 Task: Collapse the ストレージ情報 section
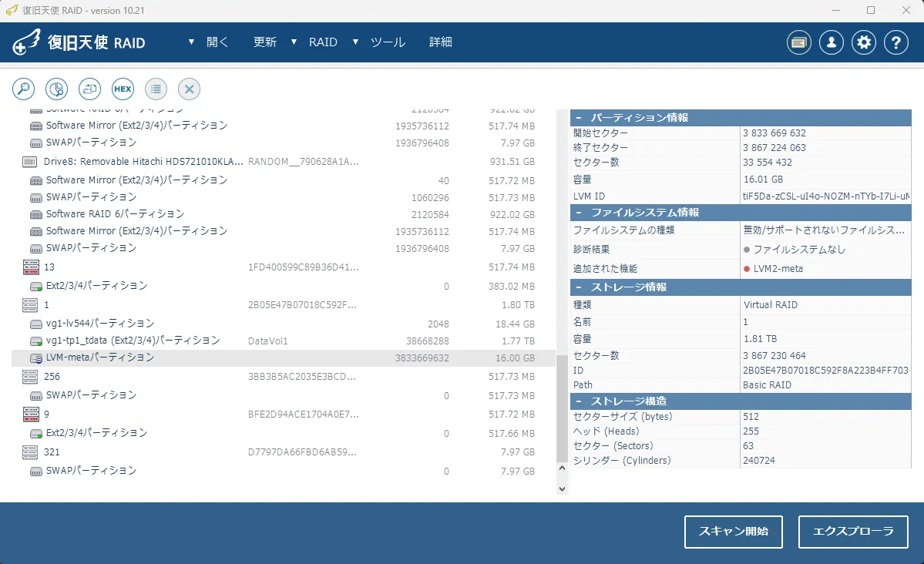coord(579,287)
